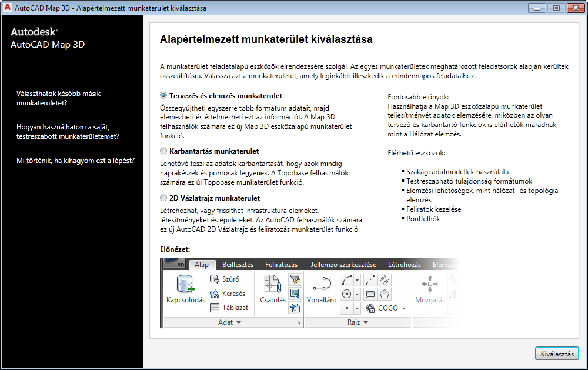Viewport: 588px width, 370px height.
Task: Click the import document icon above Adat panel arrow
Action: 295,308
